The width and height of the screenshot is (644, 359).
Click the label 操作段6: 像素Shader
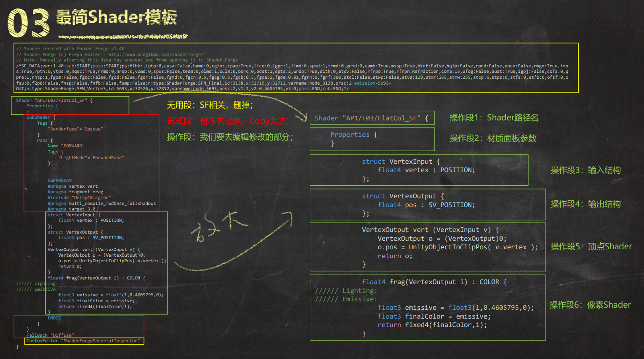pyautogui.click(x=590, y=305)
